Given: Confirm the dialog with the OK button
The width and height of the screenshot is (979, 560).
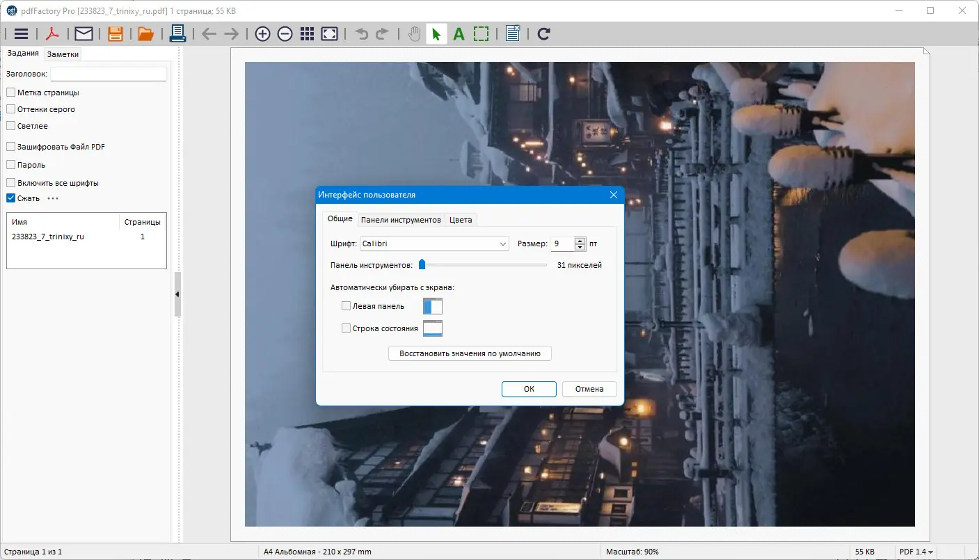Looking at the screenshot, I should pyautogui.click(x=528, y=389).
